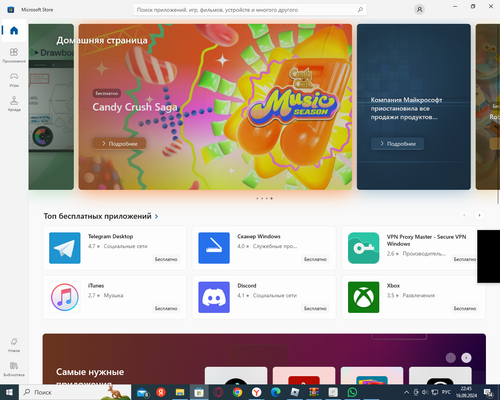This screenshot has height=400, width=500.
Task: Launch Microsoft Edge from taskbar
Action: click(275, 392)
